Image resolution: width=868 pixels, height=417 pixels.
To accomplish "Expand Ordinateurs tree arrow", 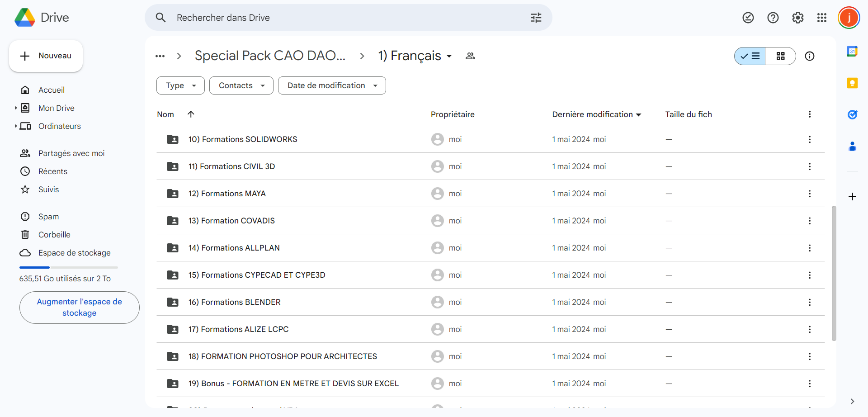I will [16, 126].
